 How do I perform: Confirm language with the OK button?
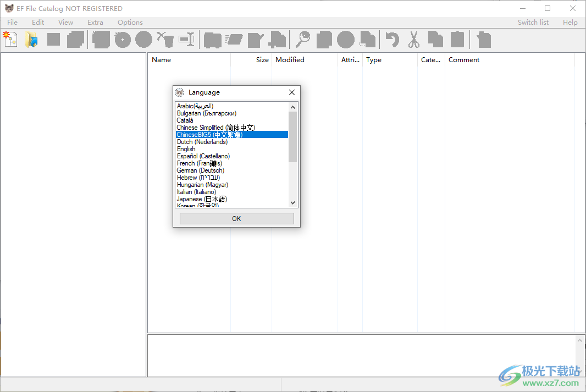236,219
